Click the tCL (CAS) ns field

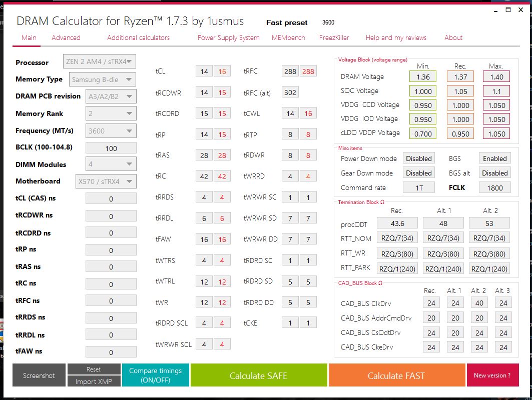coord(111,198)
